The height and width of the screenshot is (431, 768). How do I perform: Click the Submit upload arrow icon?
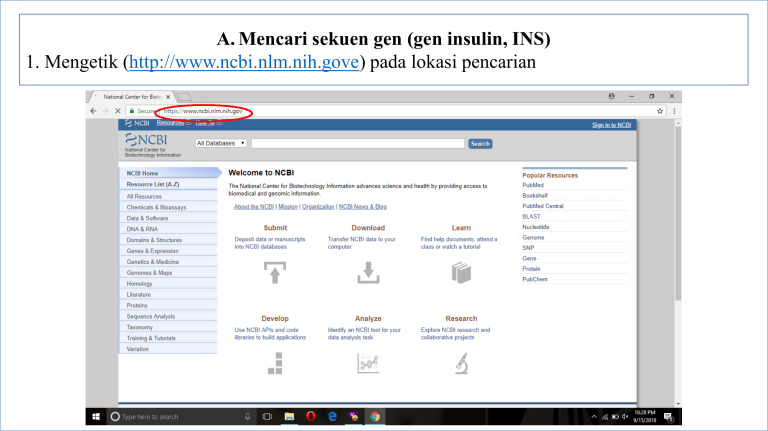[x=275, y=271]
